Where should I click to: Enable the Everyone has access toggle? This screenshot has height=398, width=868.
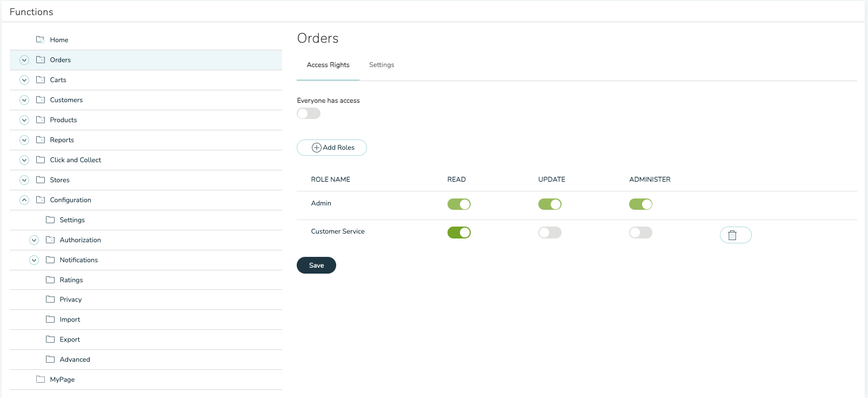(309, 114)
